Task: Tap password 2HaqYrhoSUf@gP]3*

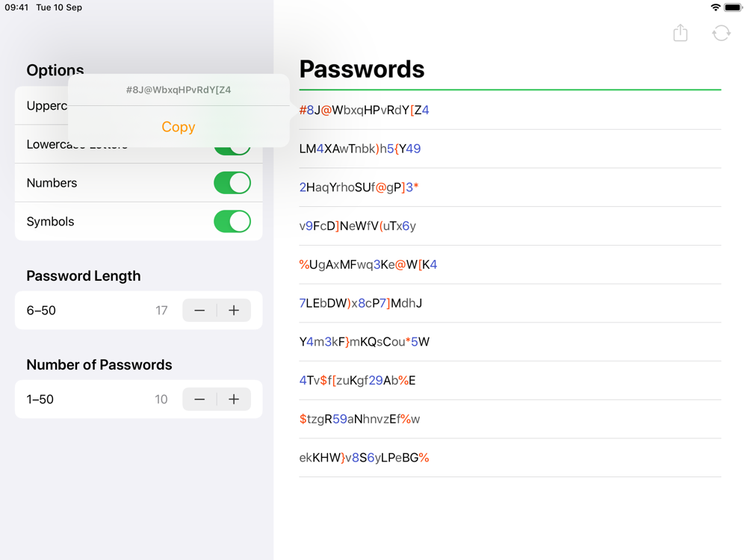Action: coord(509,187)
